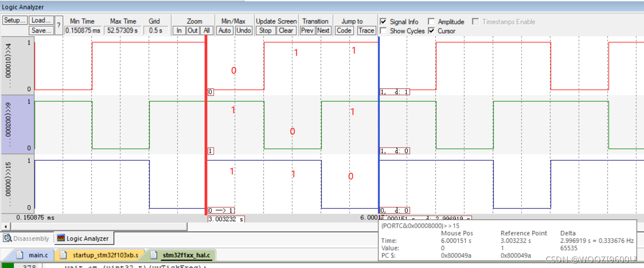The image size is (644, 268).
Task: Undo Min/Max scaling
Action: click(244, 31)
